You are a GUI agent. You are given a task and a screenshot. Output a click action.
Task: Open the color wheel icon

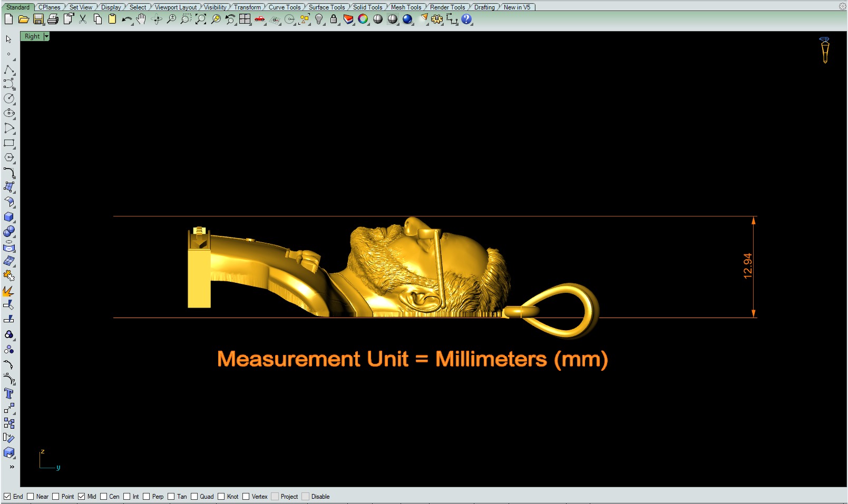coord(363,19)
